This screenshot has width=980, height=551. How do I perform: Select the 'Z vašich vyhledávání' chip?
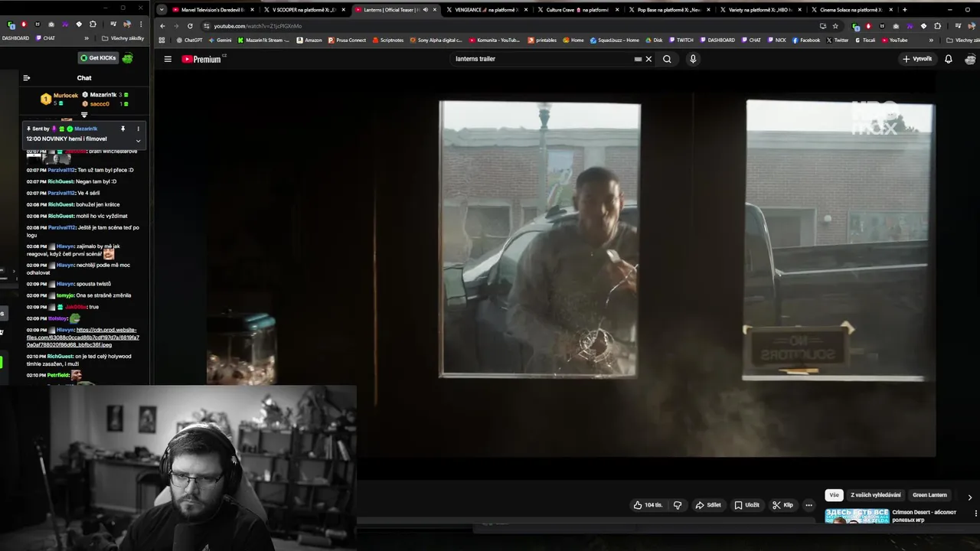tap(876, 495)
